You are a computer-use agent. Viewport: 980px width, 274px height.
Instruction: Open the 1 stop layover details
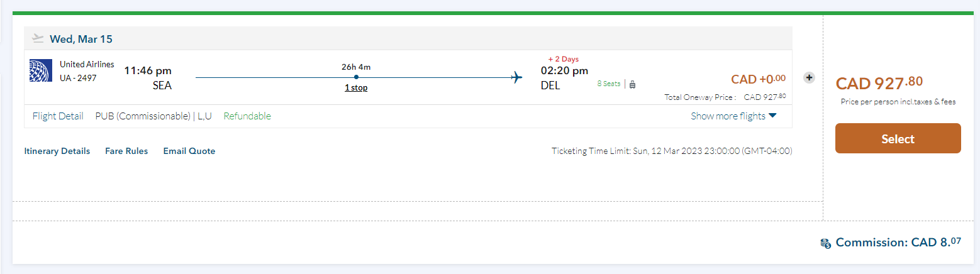click(356, 88)
